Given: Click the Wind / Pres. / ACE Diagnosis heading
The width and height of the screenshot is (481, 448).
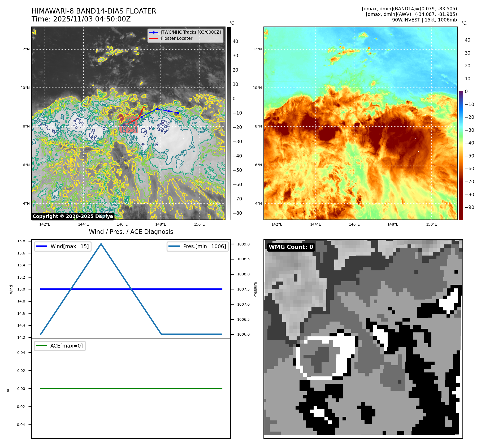Looking at the screenshot, I should click(x=131, y=232).
